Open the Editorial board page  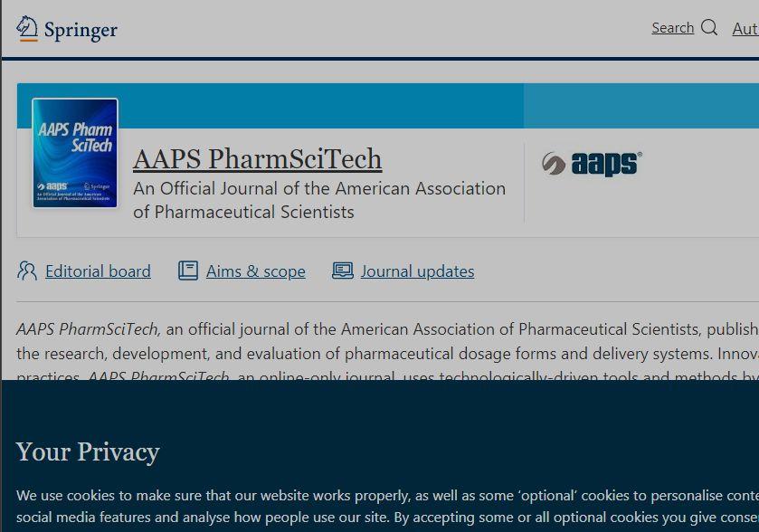point(98,271)
